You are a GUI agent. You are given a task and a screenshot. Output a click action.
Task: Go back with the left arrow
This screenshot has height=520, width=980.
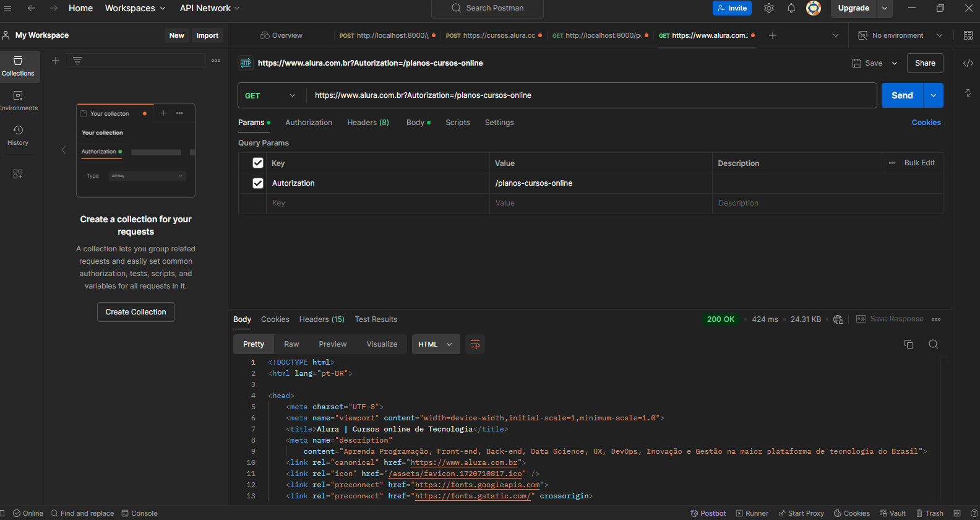pyautogui.click(x=32, y=8)
